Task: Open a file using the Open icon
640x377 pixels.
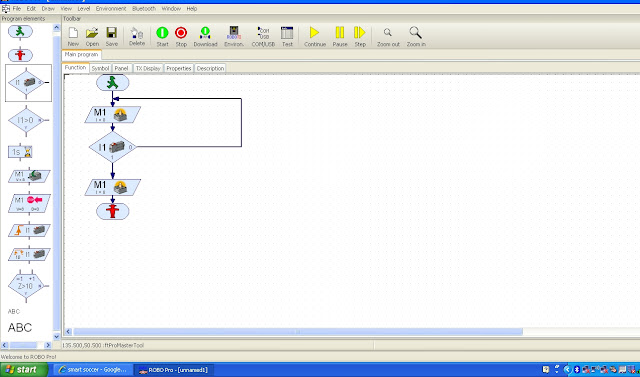Action: [92, 36]
